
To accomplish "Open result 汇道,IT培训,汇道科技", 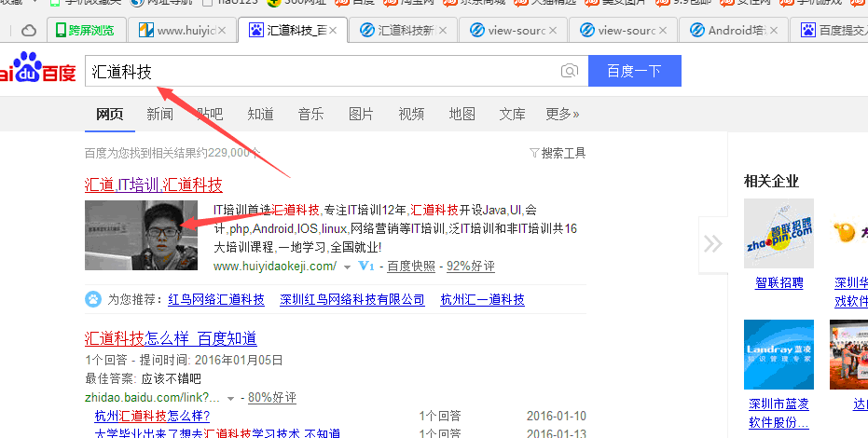I will click(x=153, y=185).
